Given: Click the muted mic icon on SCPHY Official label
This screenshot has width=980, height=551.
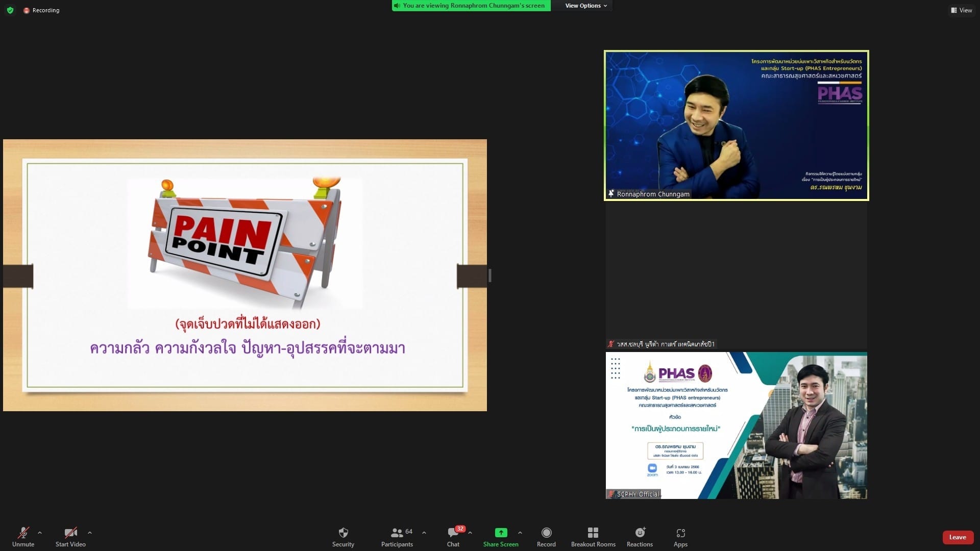Looking at the screenshot, I should tap(611, 494).
